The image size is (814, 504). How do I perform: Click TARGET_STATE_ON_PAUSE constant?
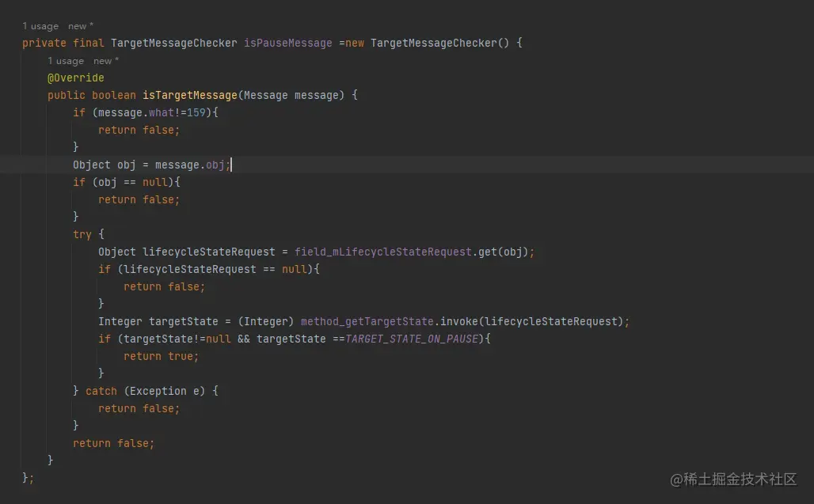(411, 339)
